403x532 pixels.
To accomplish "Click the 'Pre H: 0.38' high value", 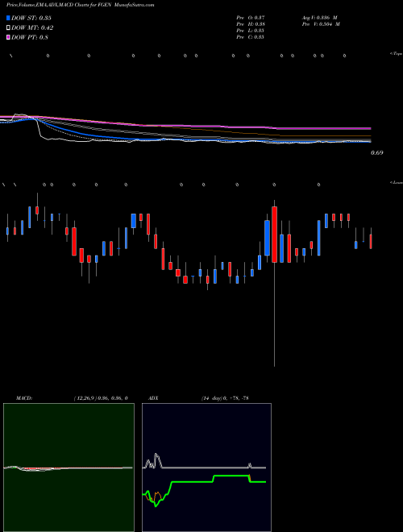I will [x=251, y=24].
